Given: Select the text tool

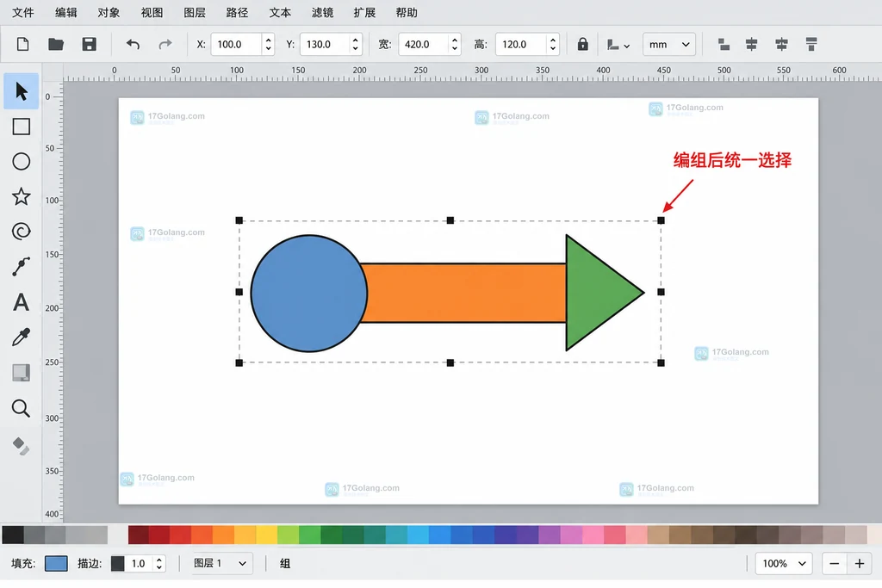Looking at the screenshot, I should [x=22, y=302].
